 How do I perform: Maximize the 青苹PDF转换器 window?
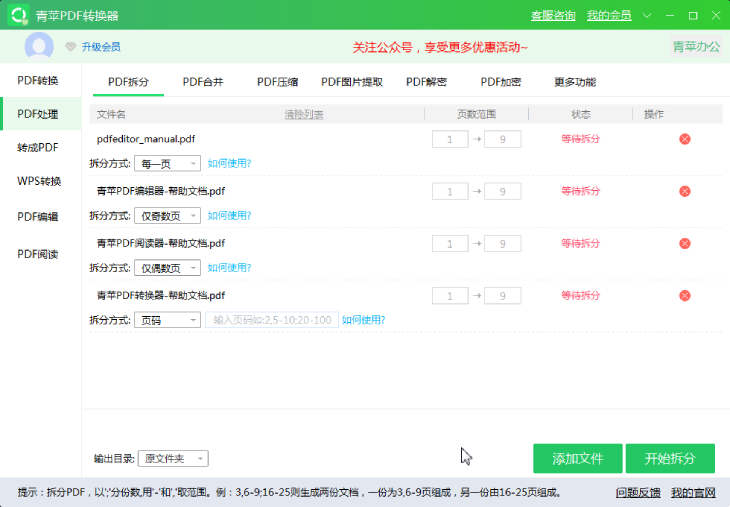(x=693, y=15)
